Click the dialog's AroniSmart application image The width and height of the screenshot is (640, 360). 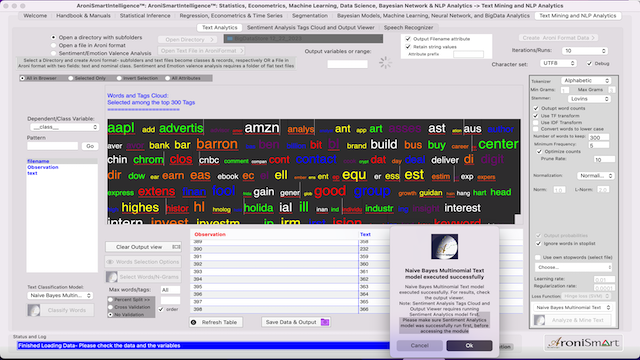pyautogui.click(x=444, y=247)
